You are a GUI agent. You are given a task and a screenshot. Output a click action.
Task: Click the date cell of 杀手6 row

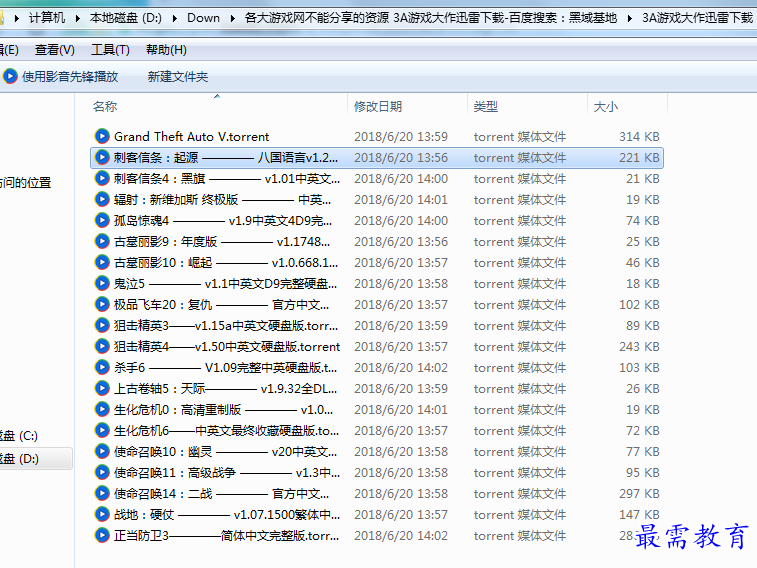401,367
